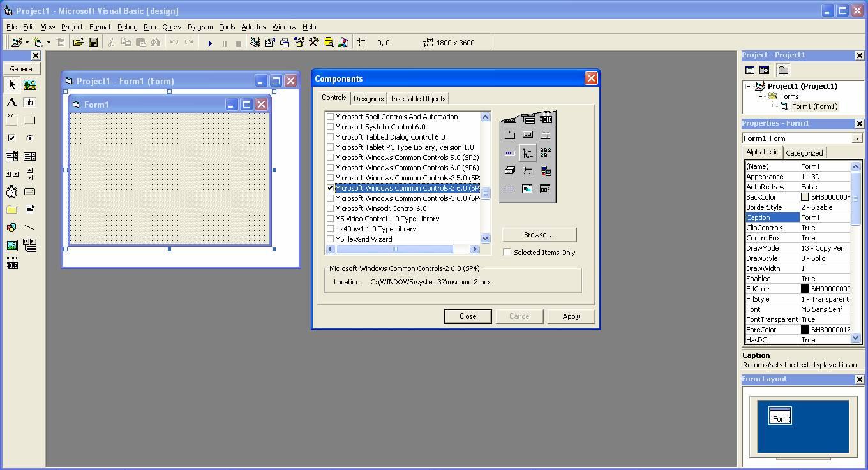Click Toggle Folders icon in Project panel
The image size is (868, 470).
click(x=783, y=70)
